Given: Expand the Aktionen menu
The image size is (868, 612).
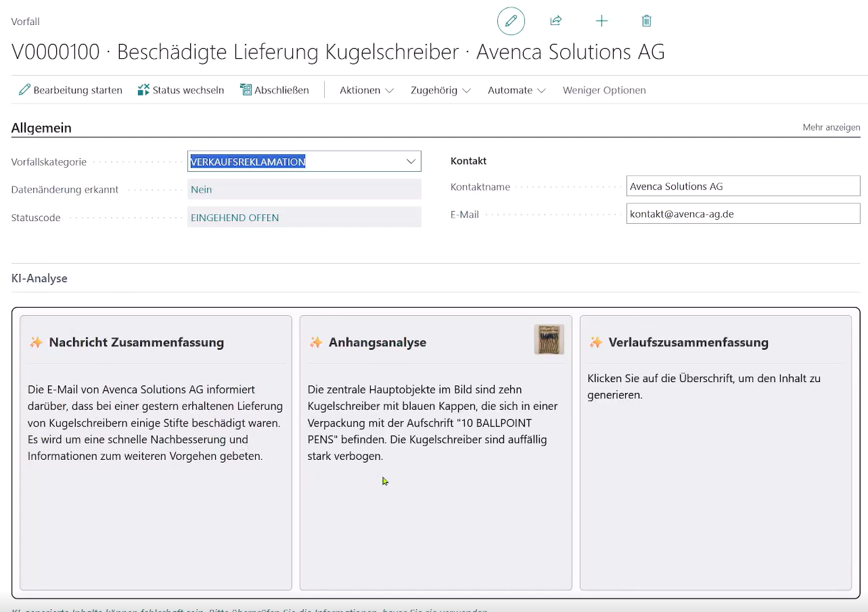Looking at the screenshot, I should point(366,90).
